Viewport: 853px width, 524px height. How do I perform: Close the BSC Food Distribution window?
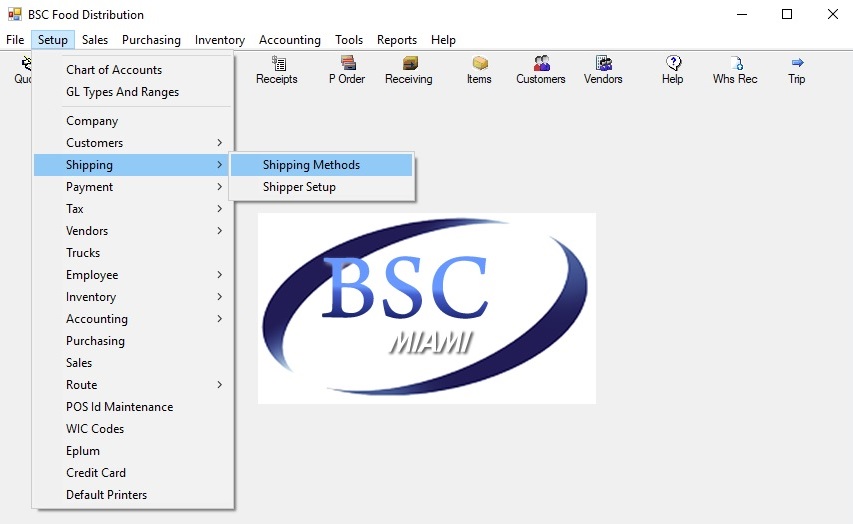833,14
